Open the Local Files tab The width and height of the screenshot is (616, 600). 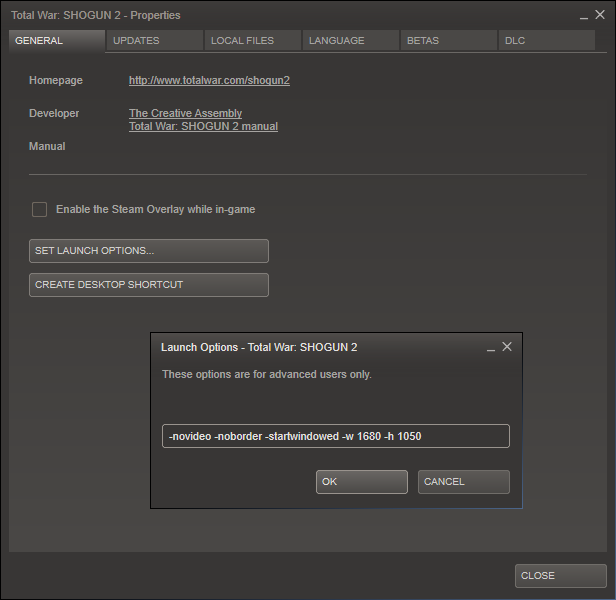tap(253, 40)
